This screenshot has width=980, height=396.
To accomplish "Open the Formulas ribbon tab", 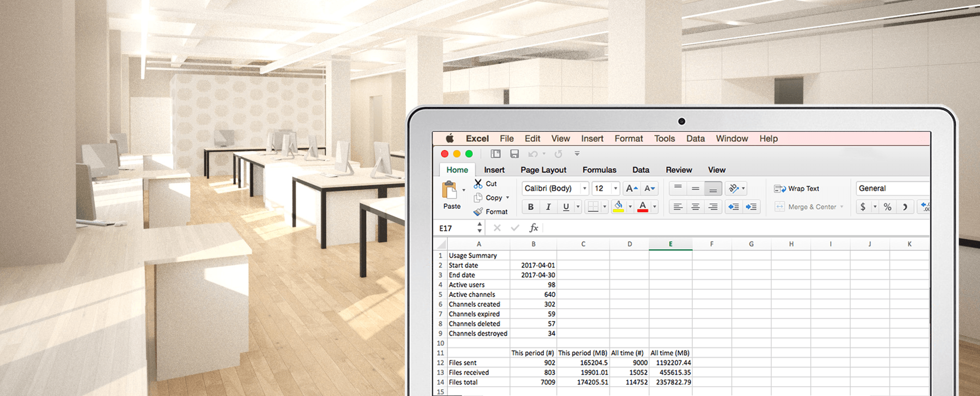I will (x=599, y=170).
